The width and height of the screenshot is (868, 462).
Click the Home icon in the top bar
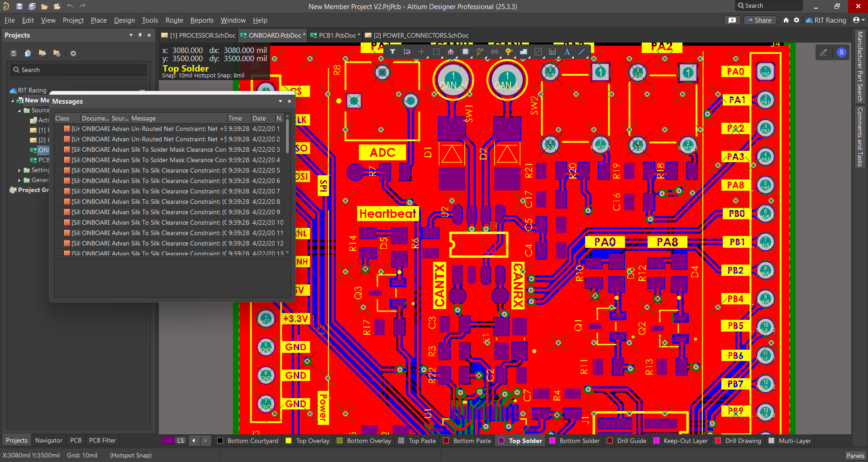point(786,20)
